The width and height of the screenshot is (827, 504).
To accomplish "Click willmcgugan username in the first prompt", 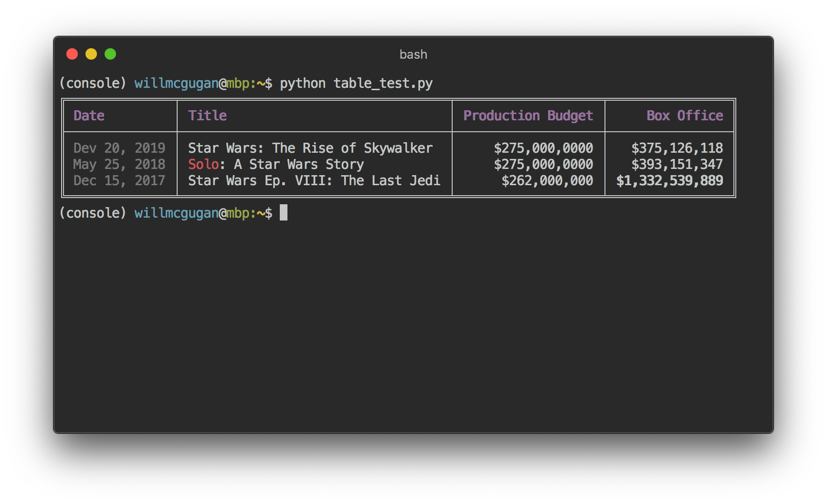I will pyautogui.click(x=176, y=84).
